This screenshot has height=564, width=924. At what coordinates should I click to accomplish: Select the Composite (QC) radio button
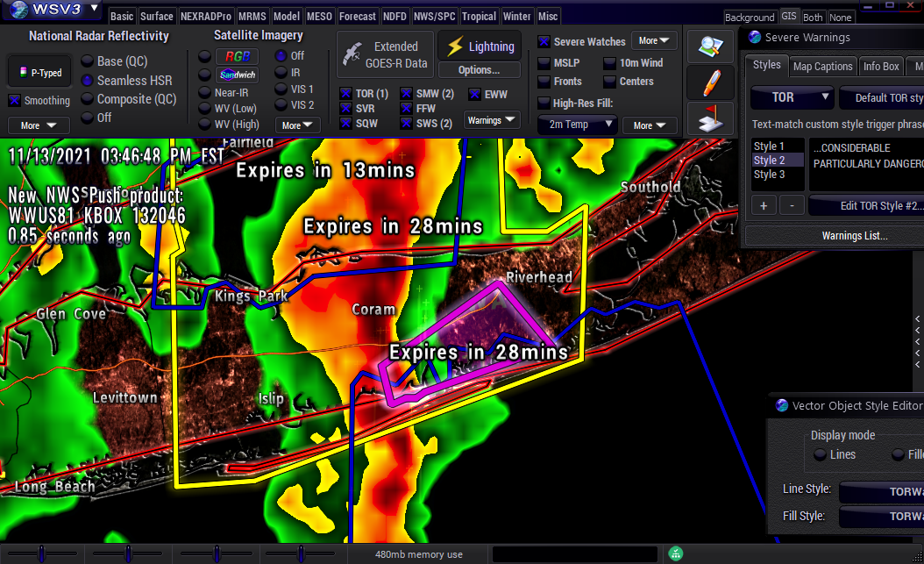(88, 99)
